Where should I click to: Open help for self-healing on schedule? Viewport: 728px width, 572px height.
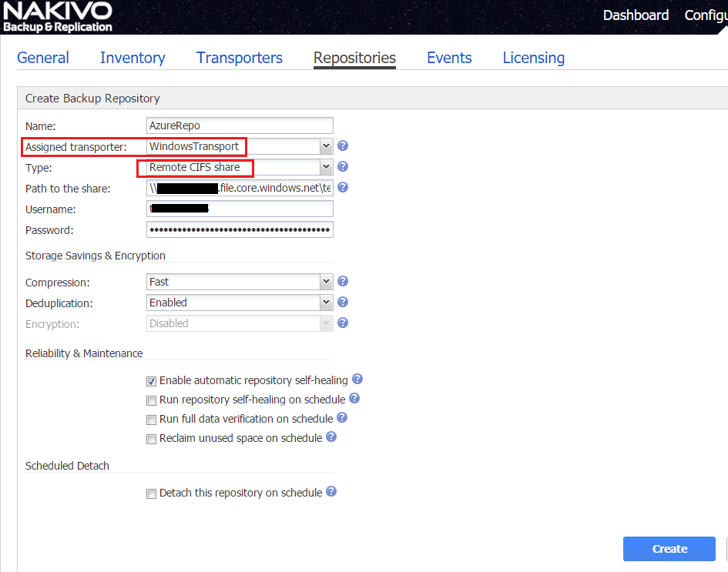tap(354, 398)
